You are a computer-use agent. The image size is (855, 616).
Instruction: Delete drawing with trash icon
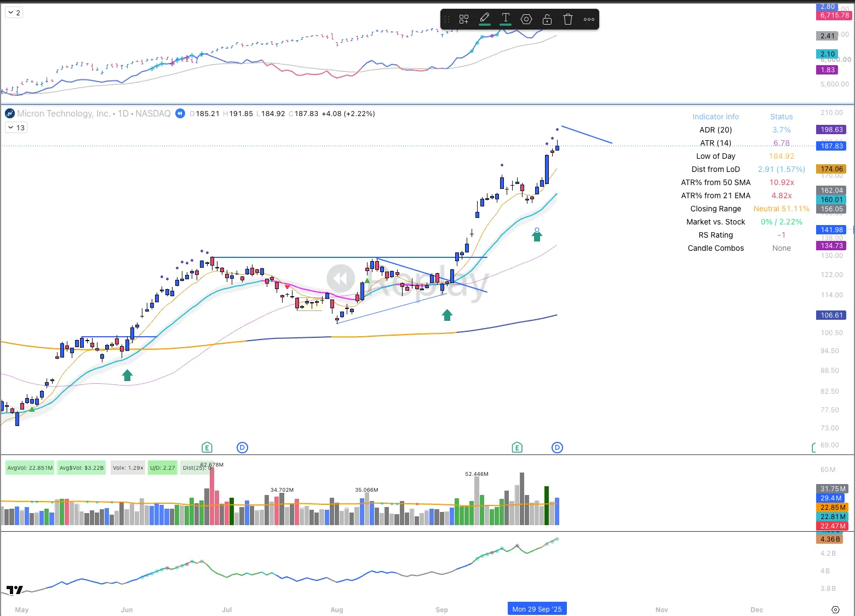tap(568, 19)
